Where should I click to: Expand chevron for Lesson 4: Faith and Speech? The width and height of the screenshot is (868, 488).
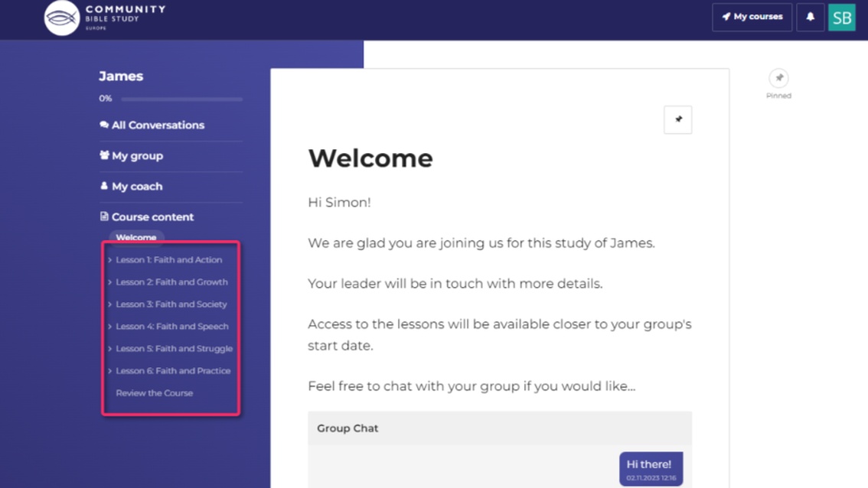pyautogui.click(x=109, y=327)
